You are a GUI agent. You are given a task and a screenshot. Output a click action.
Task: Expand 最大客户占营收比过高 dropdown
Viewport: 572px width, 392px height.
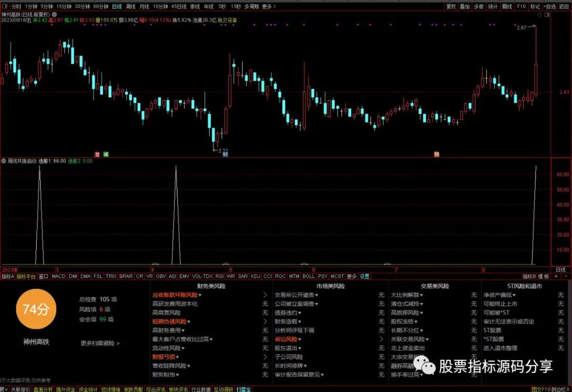click(211, 340)
